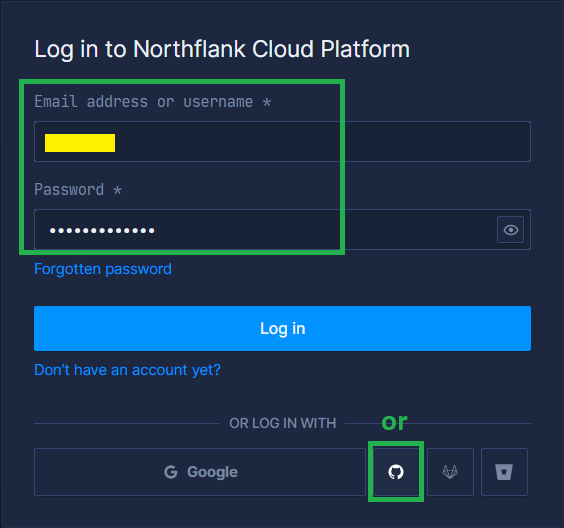Click the OR LOG IN WITH divider text

pos(283,423)
